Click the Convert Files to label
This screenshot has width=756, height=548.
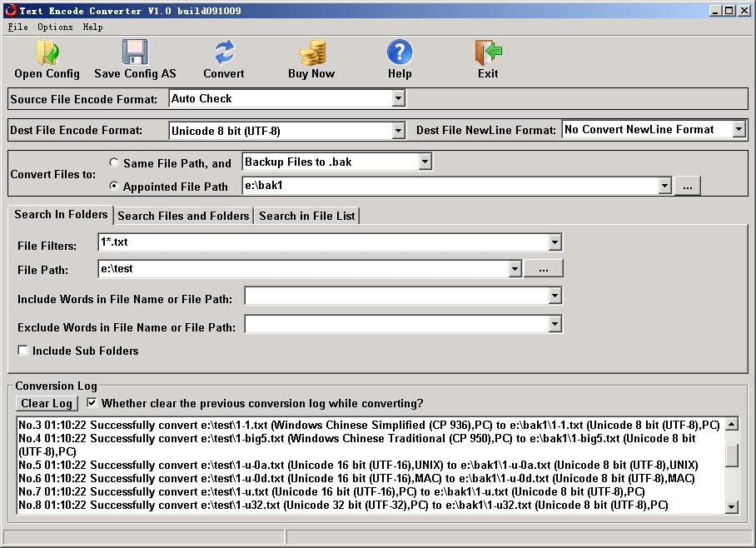[x=53, y=174]
